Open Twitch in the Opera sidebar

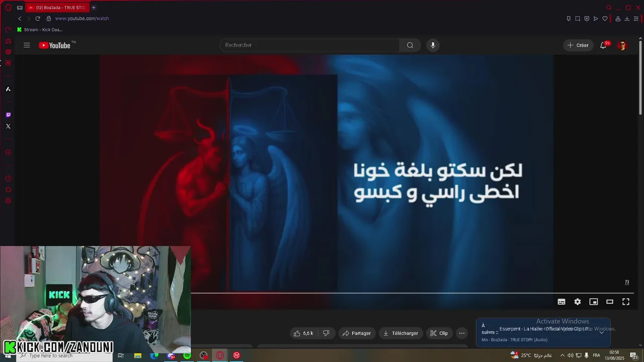8,115
